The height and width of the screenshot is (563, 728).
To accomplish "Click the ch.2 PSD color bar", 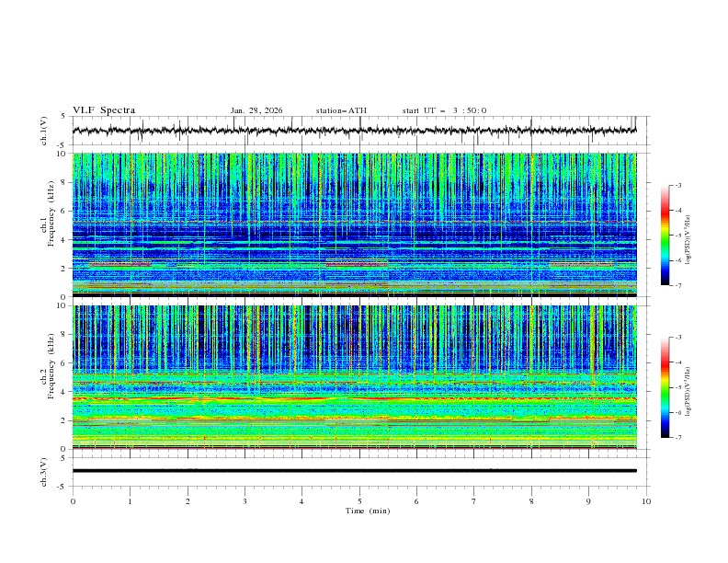I will point(665,387).
